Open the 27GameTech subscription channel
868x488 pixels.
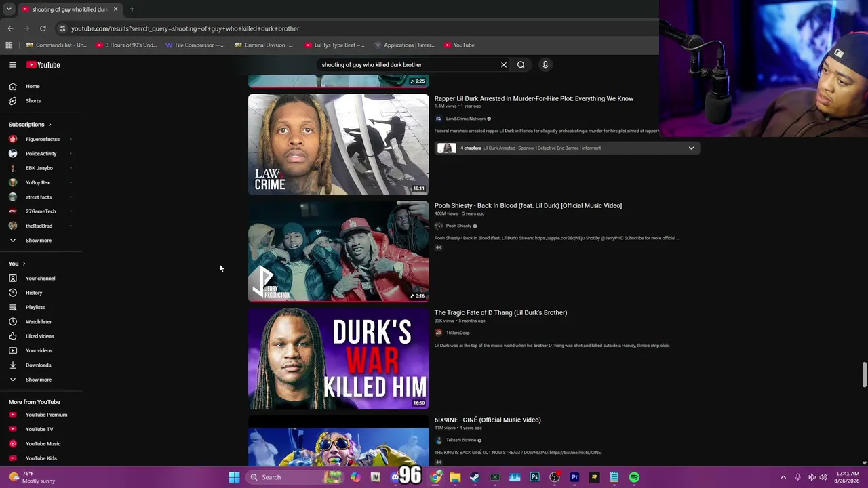41,211
